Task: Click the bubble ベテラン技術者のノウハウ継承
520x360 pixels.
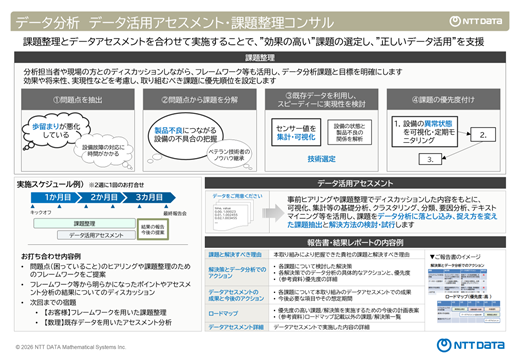Action: (229, 155)
